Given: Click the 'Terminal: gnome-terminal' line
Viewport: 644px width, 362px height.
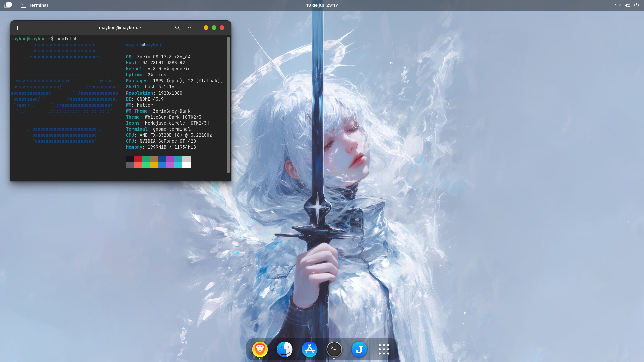Looking at the screenshot, I should (x=158, y=129).
